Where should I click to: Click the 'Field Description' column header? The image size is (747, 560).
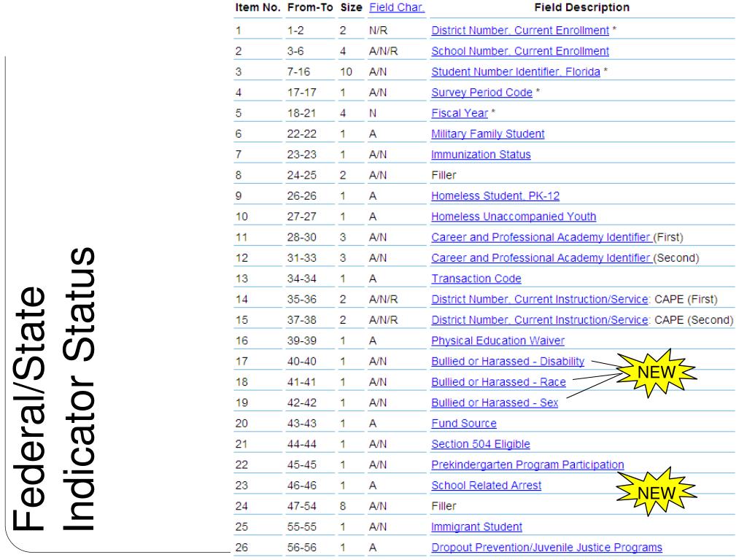[581, 7]
